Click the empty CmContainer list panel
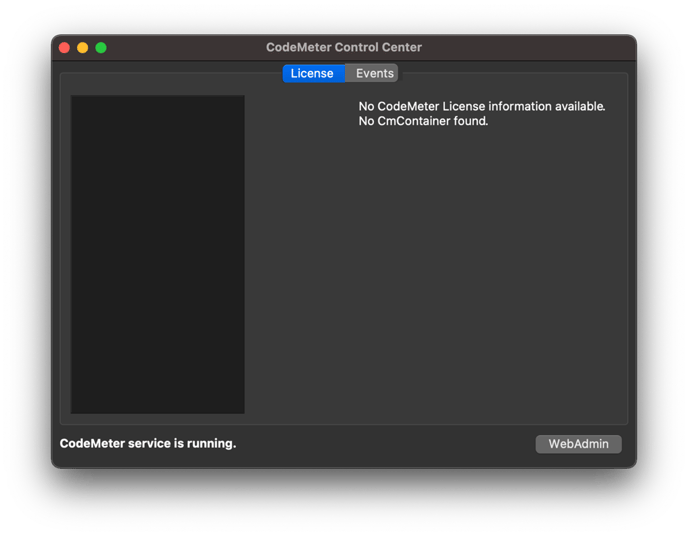Screen dimensions: 688x536 pos(158,254)
